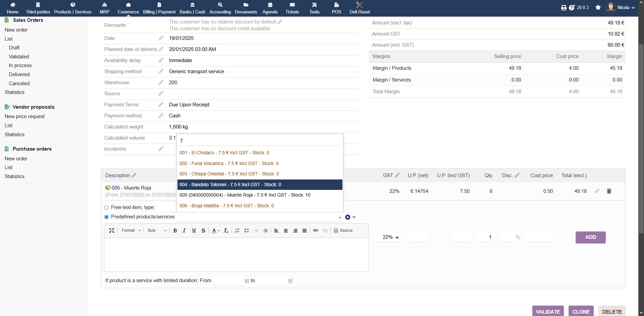The height and width of the screenshot is (316, 644).
Task: Maximize the rich text editor
Action: [112, 230]
